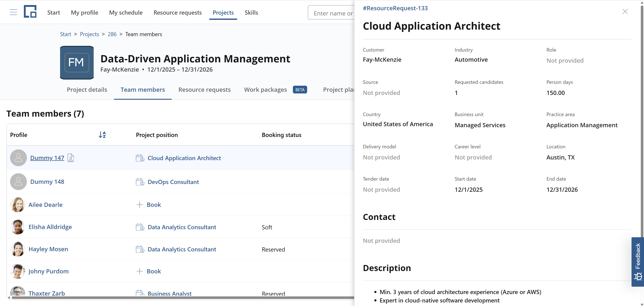644x306 pixels.
Task: Click the Start breadcrumb link
Action: [65, 34]
